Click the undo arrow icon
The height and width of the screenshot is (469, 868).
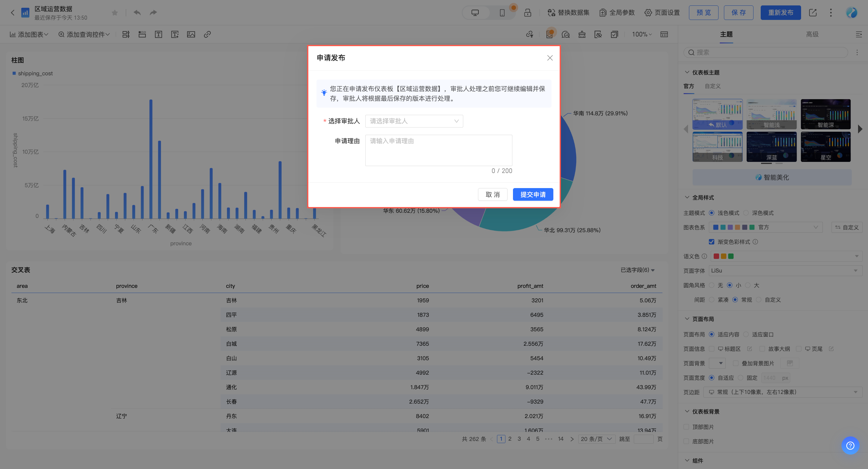[137, 12]
